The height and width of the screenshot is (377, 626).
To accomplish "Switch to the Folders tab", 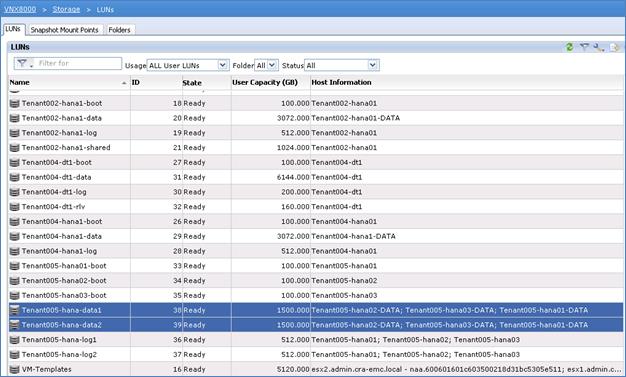I will click(119, 30).
